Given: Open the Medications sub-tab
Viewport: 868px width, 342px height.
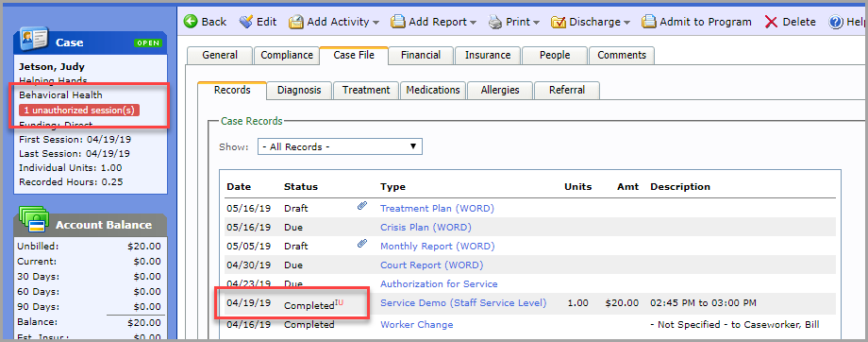Looking at the screenshot, I should (x=433, y=91).
